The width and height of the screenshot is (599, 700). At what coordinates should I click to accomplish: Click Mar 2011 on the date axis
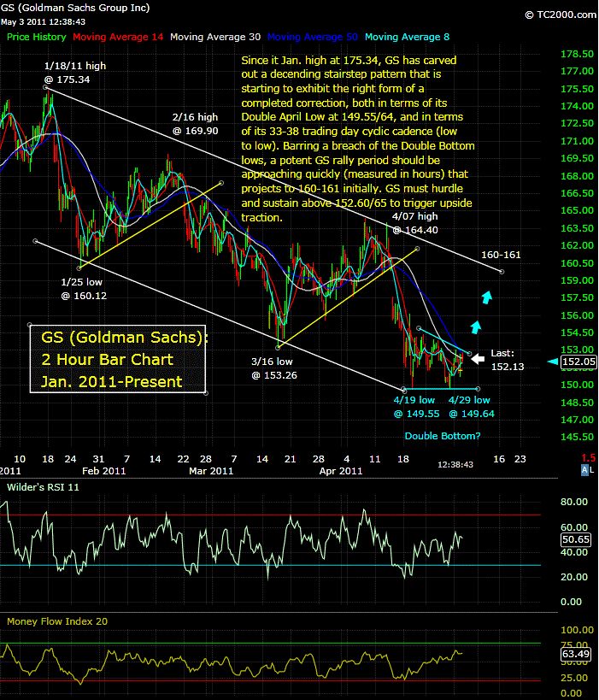(211, 471)
